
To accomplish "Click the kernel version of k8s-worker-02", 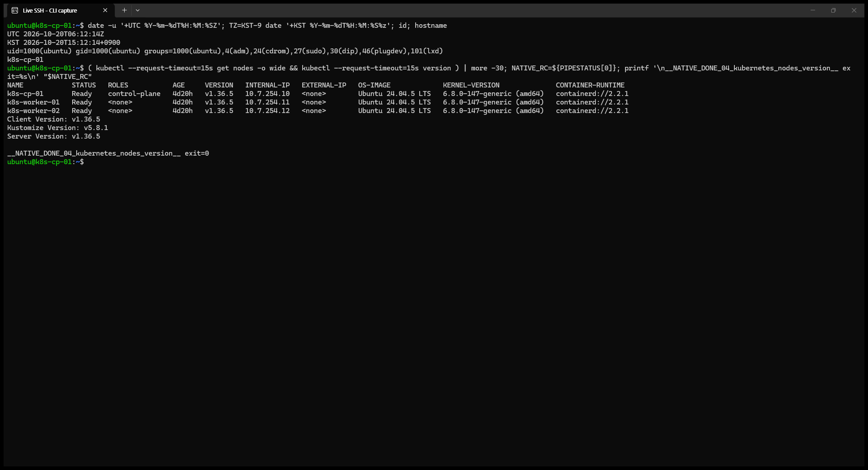I will (493, 111).
